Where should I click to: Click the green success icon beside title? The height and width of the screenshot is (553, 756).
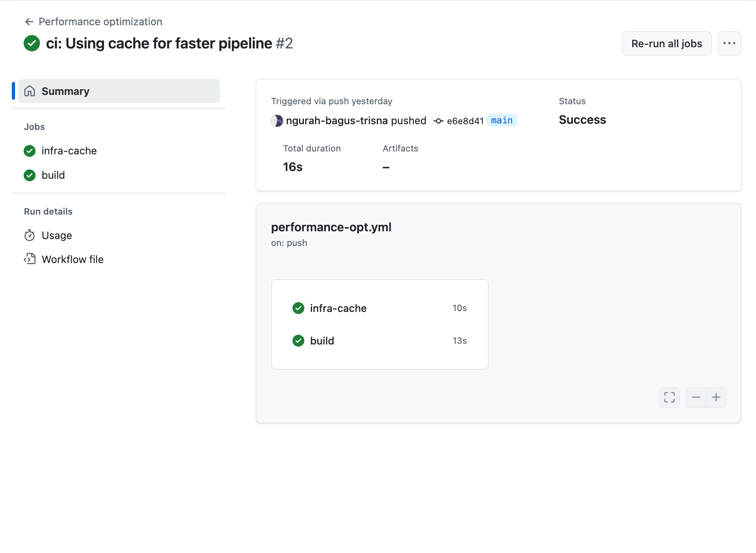(x=32, y=43)
